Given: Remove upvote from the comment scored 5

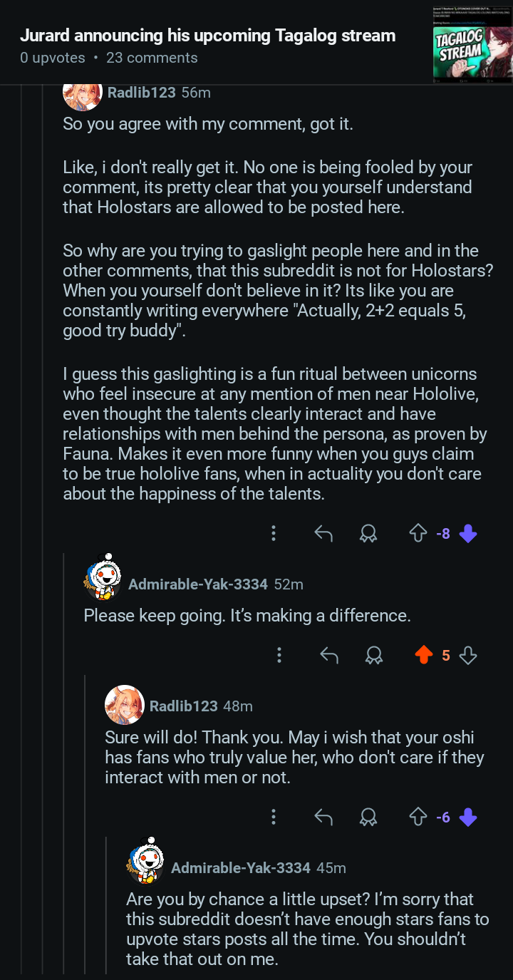Looking at the screenshot, I should click(423, 655).
